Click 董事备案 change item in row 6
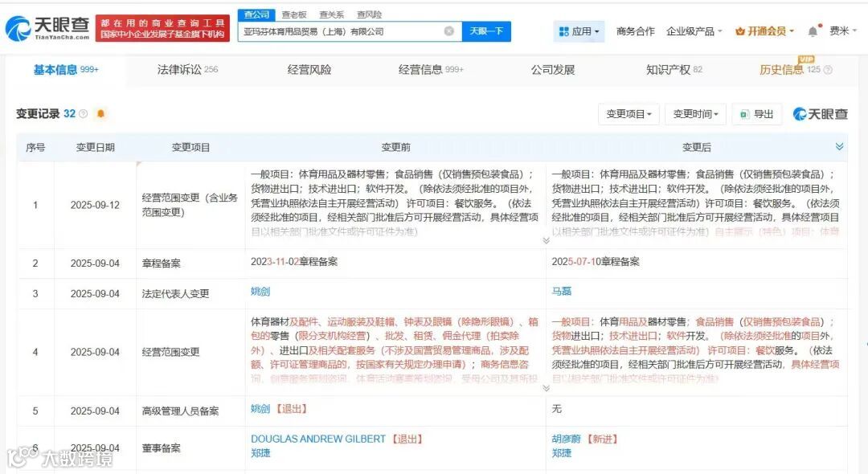 tap(161, 448)
